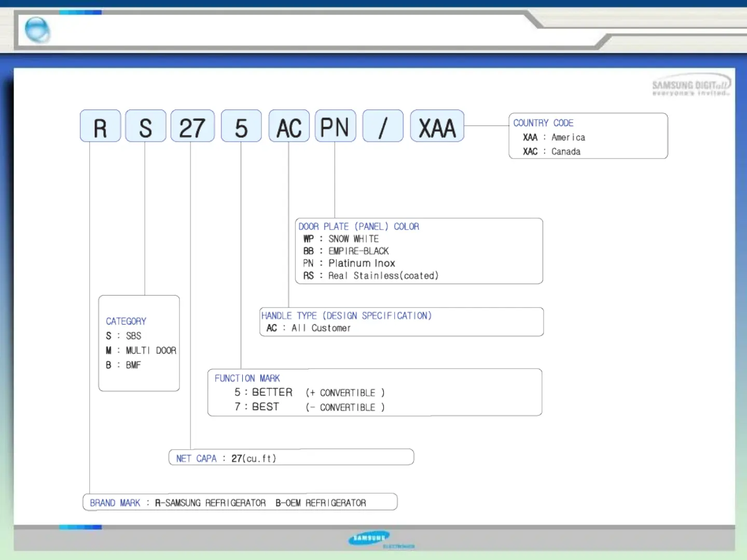Click the Samsung Electronics logo in the footer
Viewport: 747px width, 560px height.
click(x=381, y=540)
